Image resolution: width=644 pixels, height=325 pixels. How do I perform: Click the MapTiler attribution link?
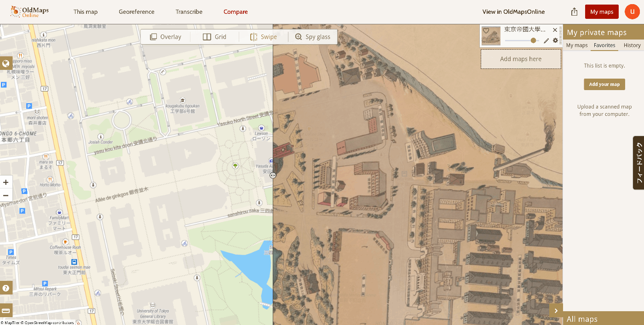[x=10, y=323]
